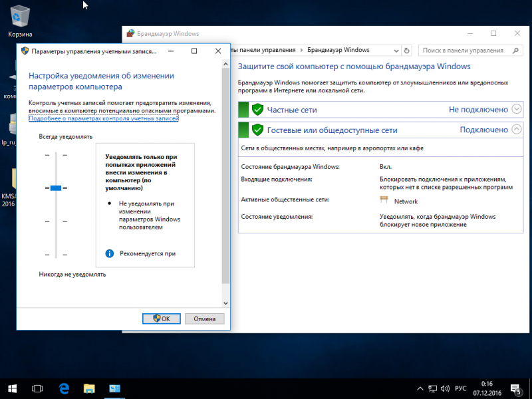The image size is (532, 399).
Task: Click the Входящие подключения label
Action: [276, 179]
